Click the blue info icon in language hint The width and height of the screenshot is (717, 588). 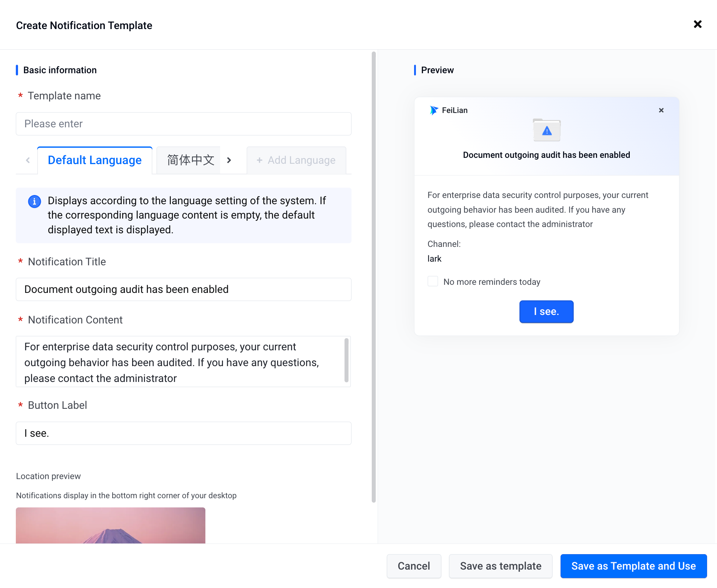pos(35,201)
